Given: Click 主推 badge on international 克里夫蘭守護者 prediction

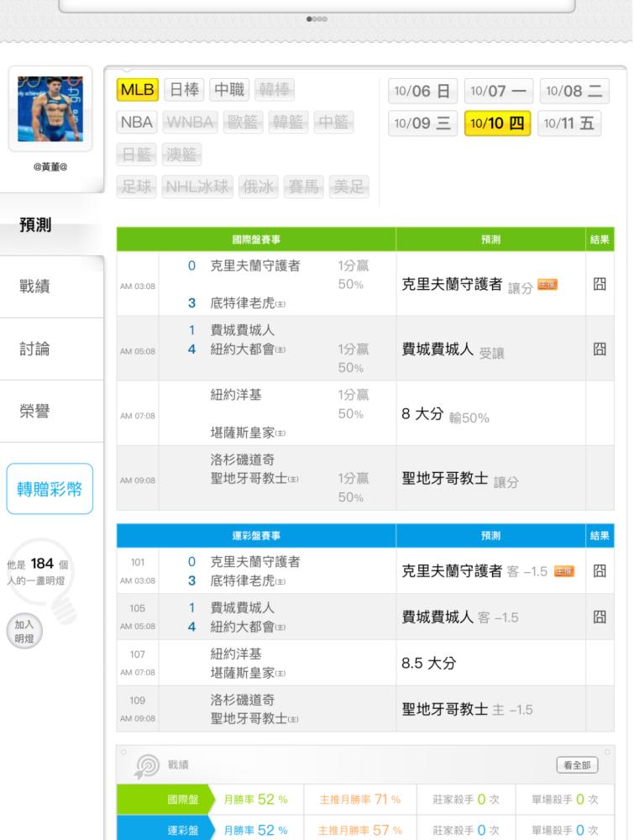Looking at the screenshot, I should pyautogui.click(x=548, y=285).
